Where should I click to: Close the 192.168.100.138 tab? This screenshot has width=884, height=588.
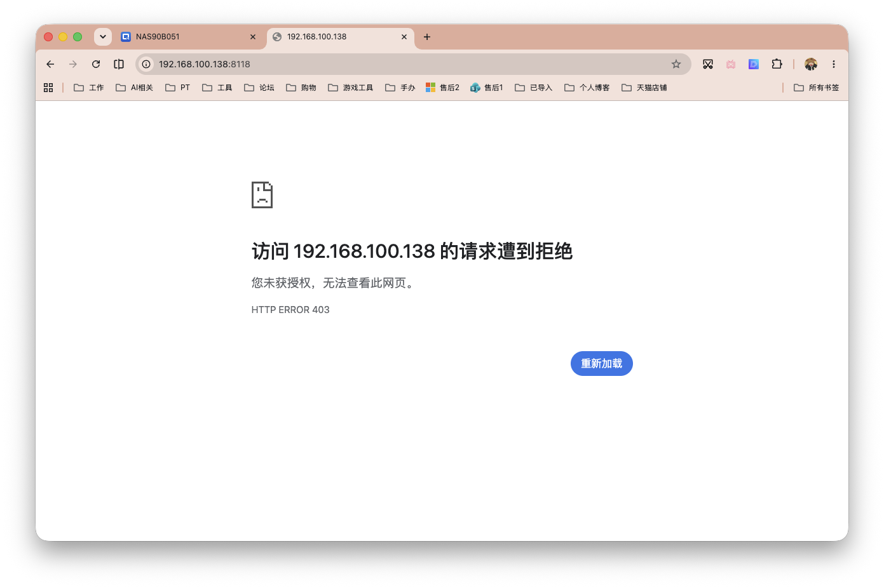[404, 37]
